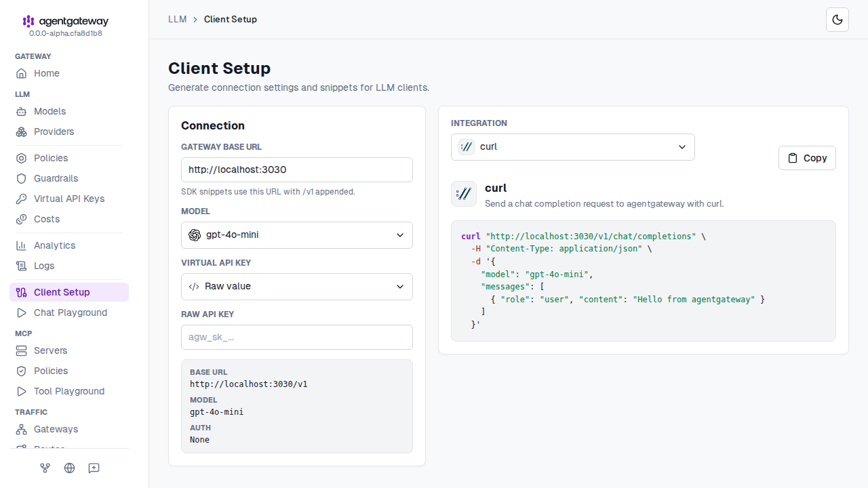Click the Tool Playground play icon
The image size is (868, 488).
pos(22,391)
